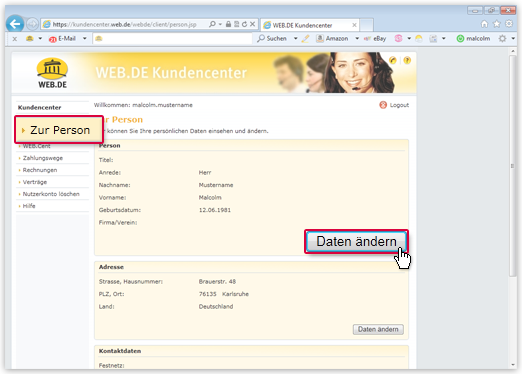Open Rechnungen in the sidebar menu
The image size is (522, 374).
pyautogui.click(x=40, y=170)
